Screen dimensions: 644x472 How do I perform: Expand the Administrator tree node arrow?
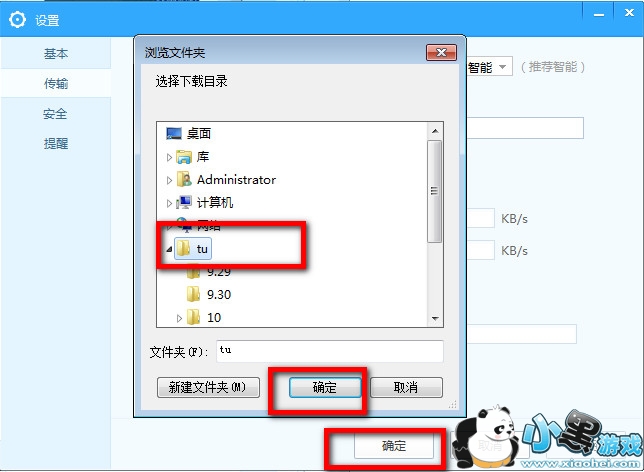169,180
